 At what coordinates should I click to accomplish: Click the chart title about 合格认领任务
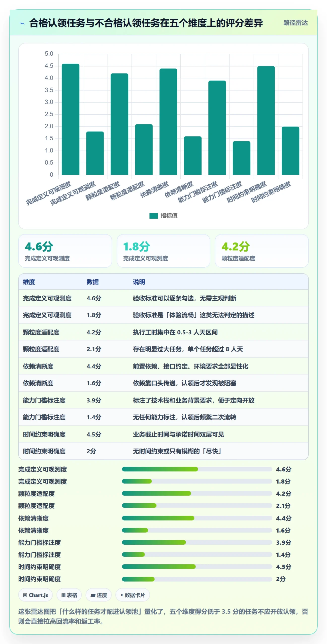click(146, 23)
